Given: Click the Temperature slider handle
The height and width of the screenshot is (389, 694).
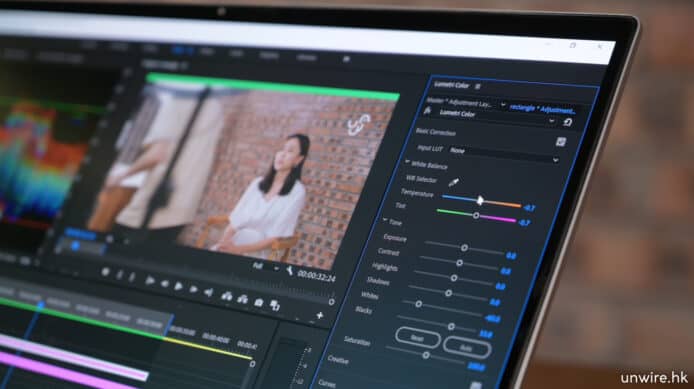Looking at the screenshot, I should click(x=480, y=200).
